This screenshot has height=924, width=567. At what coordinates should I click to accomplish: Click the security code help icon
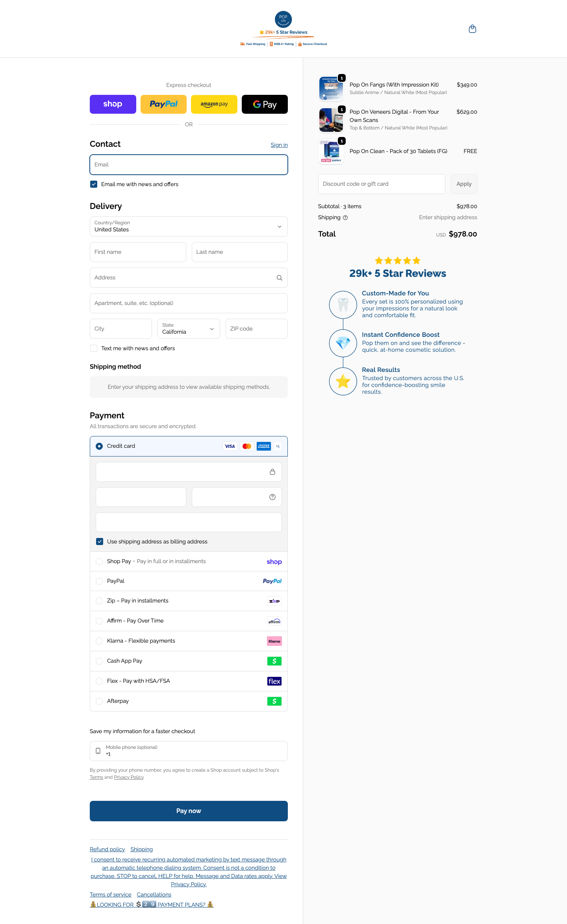tap(272, 497)
